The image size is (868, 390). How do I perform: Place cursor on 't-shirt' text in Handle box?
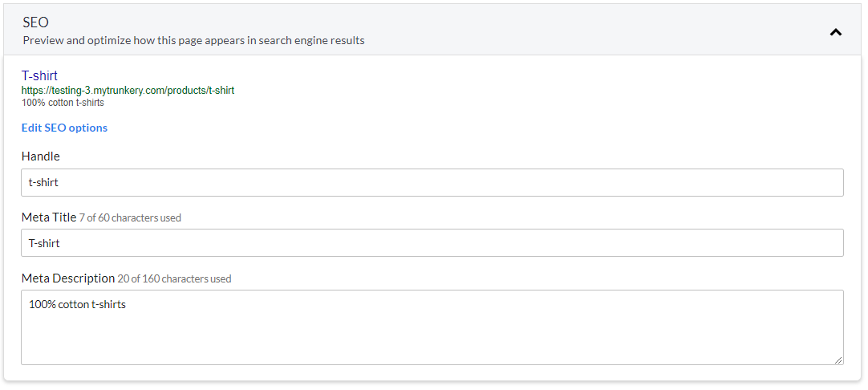43,183
